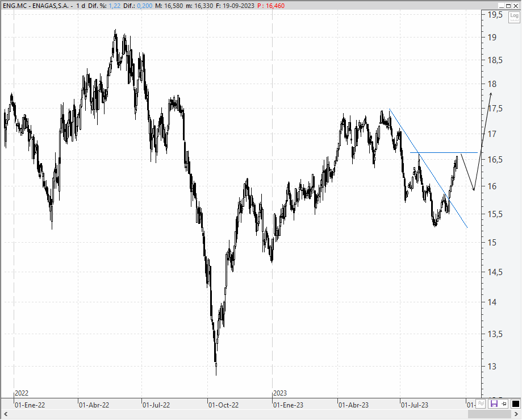
Task: Click the 19 price axis label
Action: tap(492, 38)
